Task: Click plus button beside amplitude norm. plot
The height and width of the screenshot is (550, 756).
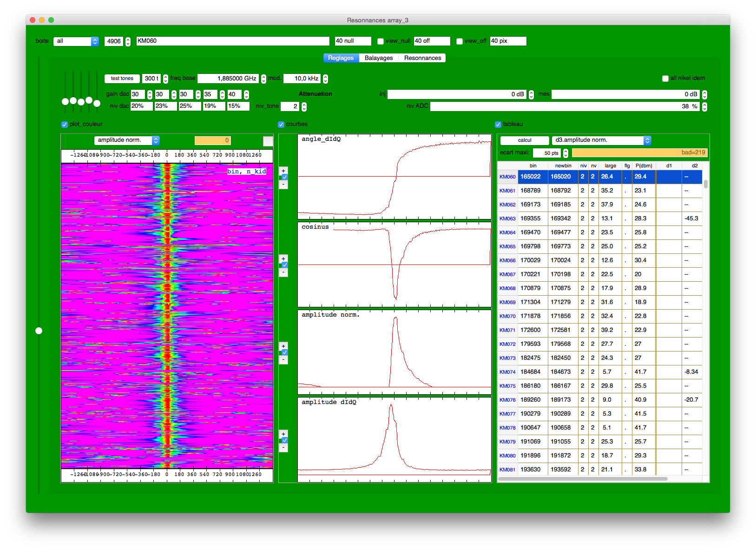Action: tap(283, 346)
